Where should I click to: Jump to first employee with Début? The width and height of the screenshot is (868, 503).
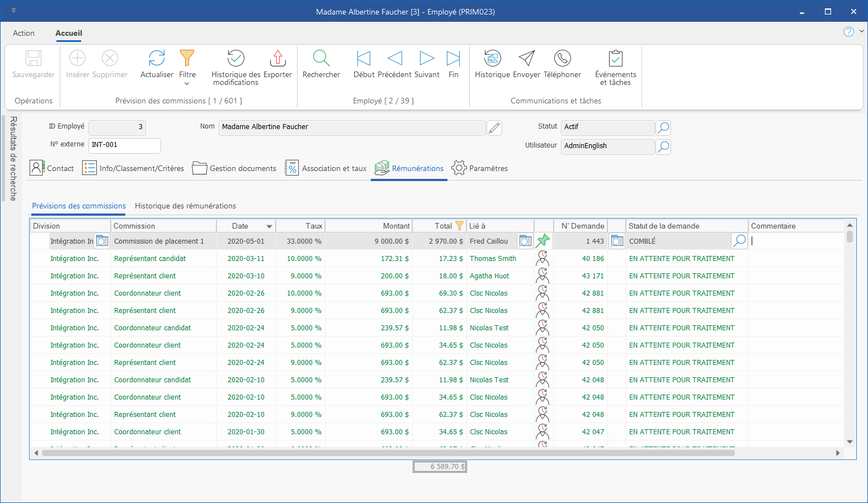[364, 59]
